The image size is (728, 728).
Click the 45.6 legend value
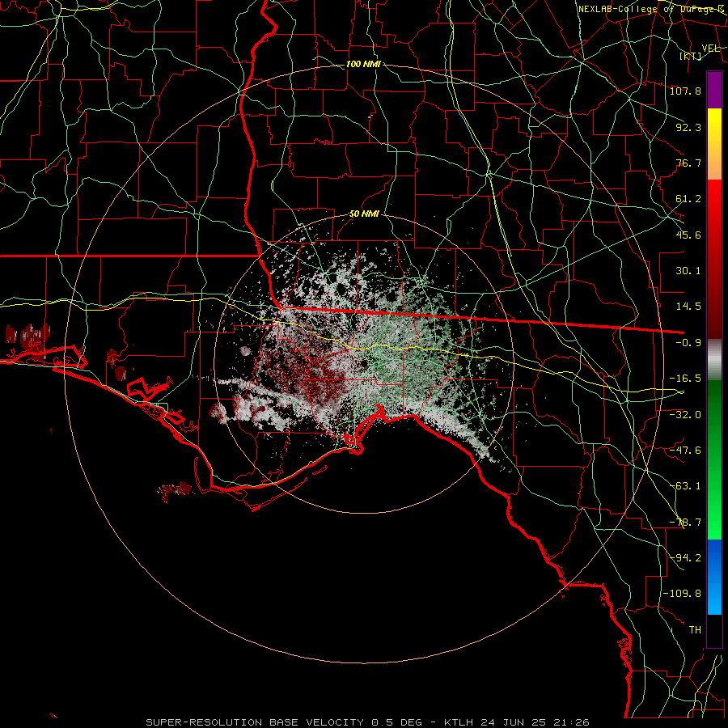pos(688,235)
